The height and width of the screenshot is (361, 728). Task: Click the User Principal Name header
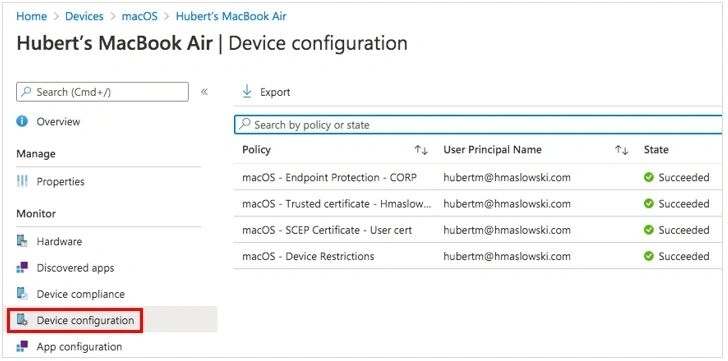(493, 149)
